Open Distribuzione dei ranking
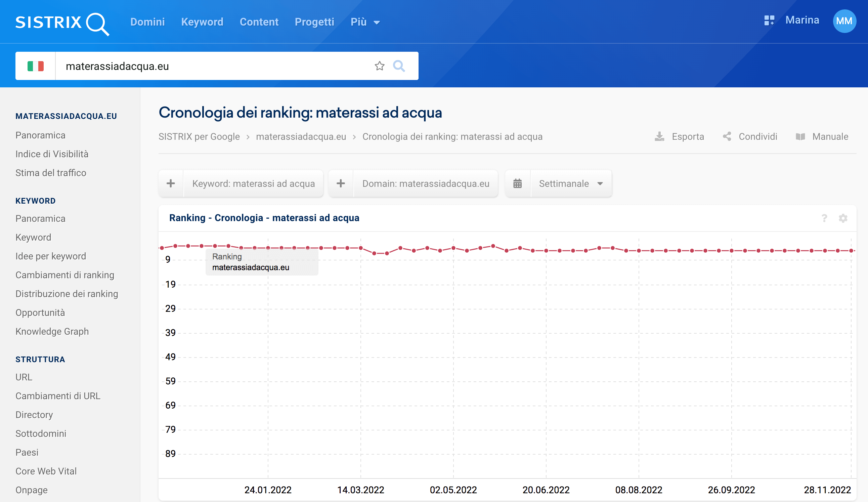 coord(67,294)
